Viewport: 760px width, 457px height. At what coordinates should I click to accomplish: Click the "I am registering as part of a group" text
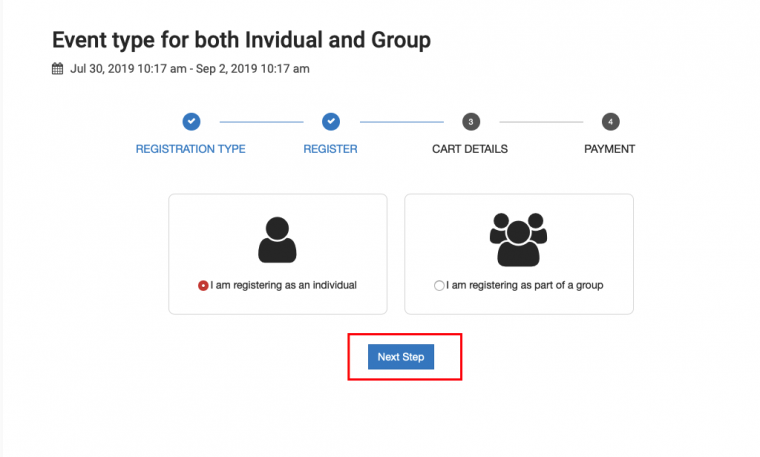point(525,285)
